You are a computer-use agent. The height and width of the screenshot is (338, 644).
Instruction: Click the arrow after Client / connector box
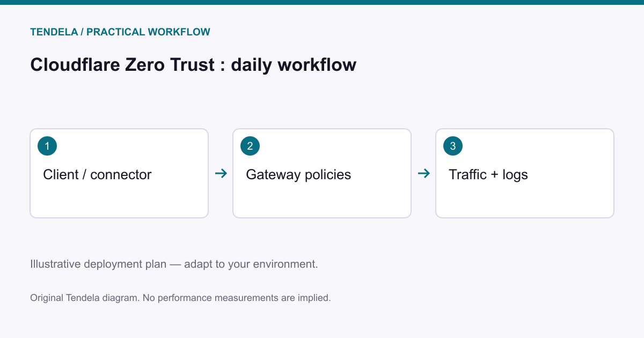click(x=221, y=173)
